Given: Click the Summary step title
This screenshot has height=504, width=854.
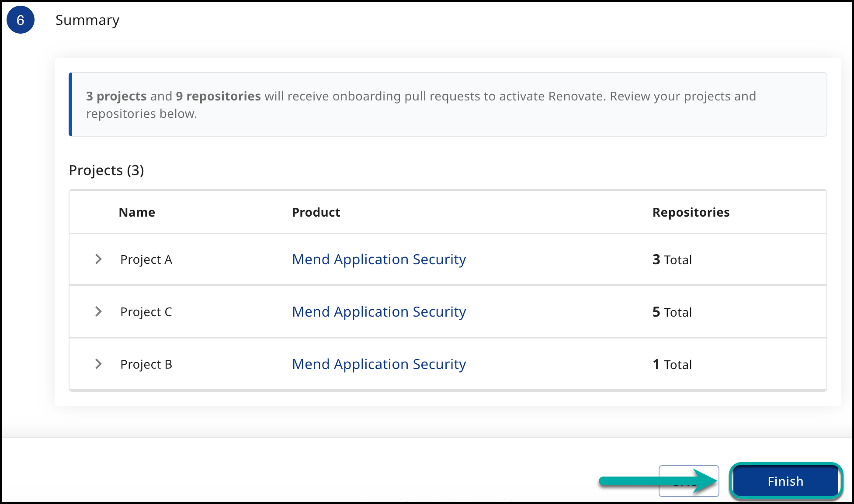Looking at the screenshot, I should click(87, 20).
